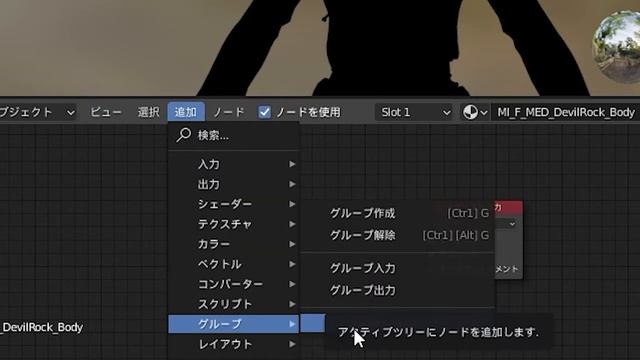Click the material sphere browse icon
The width and height of the screenshot is (640, 360).
pos(475,112)
